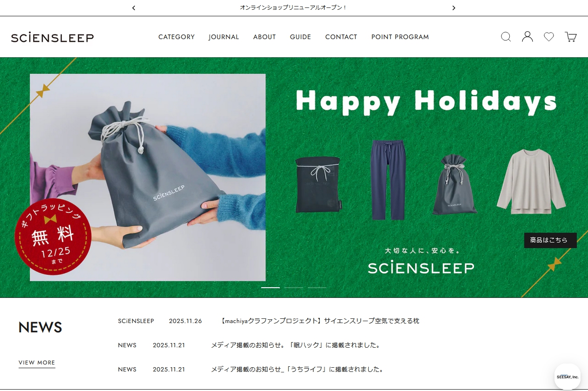Open the ABOUT navigation menu
The width and height of the screenshot is (588, 391).
pyautogui.click(x=264, y=37)
